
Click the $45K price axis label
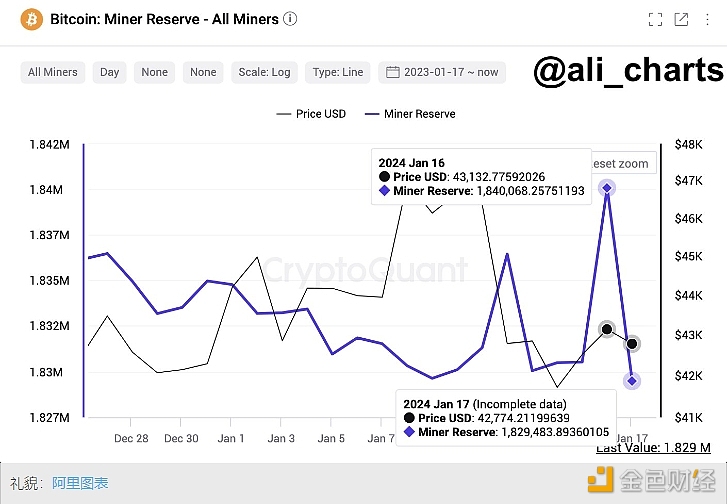[689, 256]
